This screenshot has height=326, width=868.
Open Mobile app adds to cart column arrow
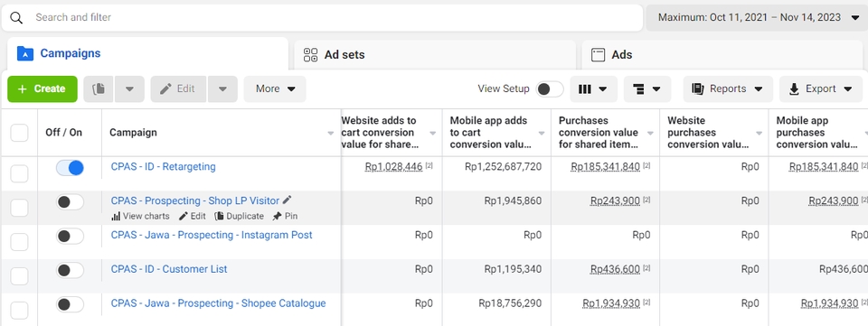point(542,133)
